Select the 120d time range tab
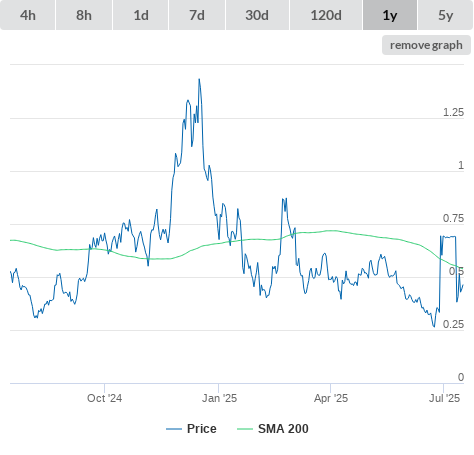 pos(326,15)
